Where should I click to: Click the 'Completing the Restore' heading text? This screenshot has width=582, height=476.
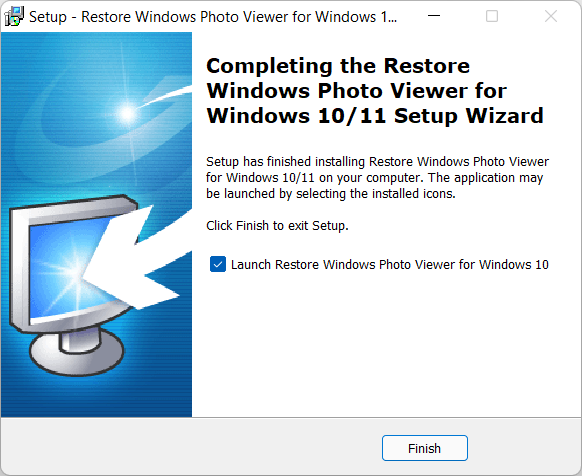[x=338, y=66]
